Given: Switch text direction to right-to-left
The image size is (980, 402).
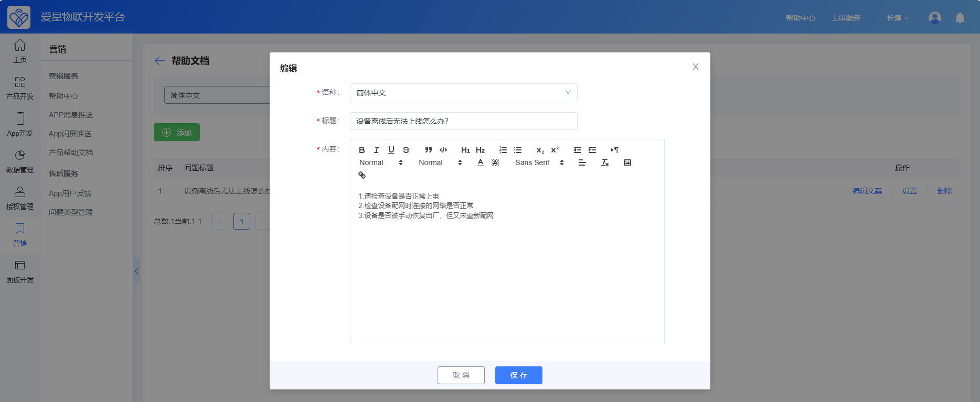Looking at the screenshot, I should click(x=615, y=150).
